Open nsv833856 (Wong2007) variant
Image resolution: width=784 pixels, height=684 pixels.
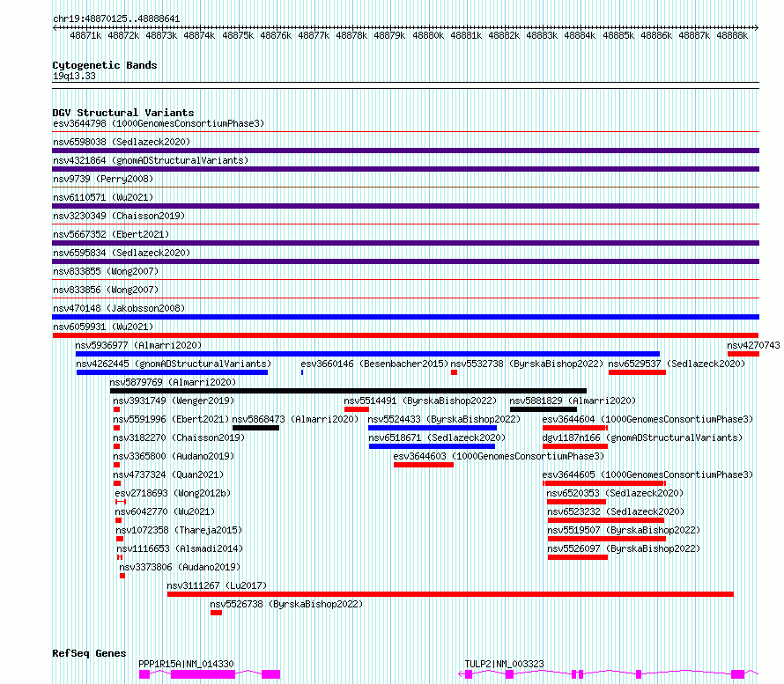coord(106,290)
